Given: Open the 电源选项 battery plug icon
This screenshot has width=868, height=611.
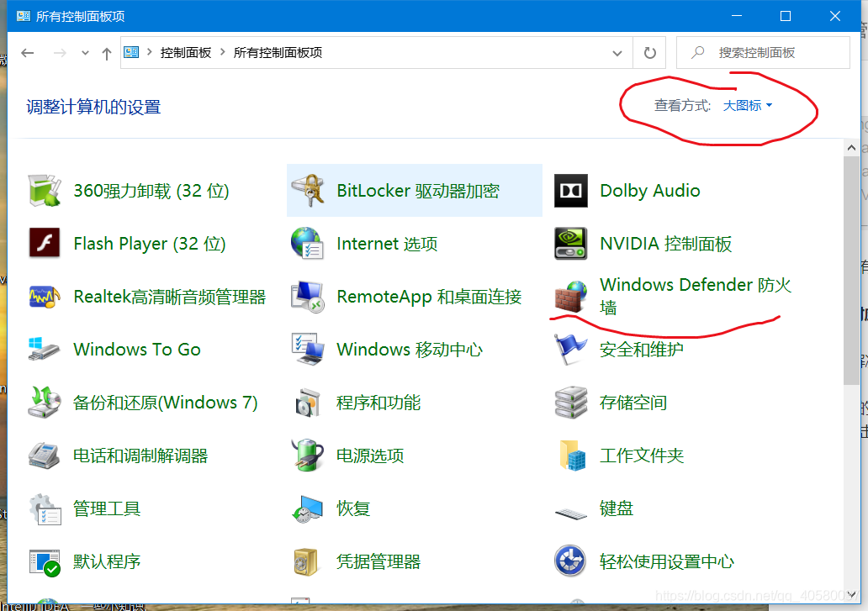Looking at the screenshot, I should tap(308, 456).
